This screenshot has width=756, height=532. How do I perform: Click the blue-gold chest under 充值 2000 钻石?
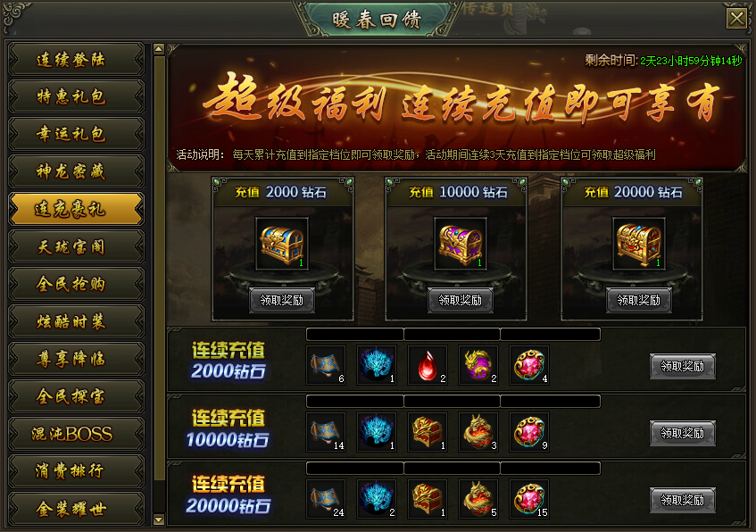282,244
